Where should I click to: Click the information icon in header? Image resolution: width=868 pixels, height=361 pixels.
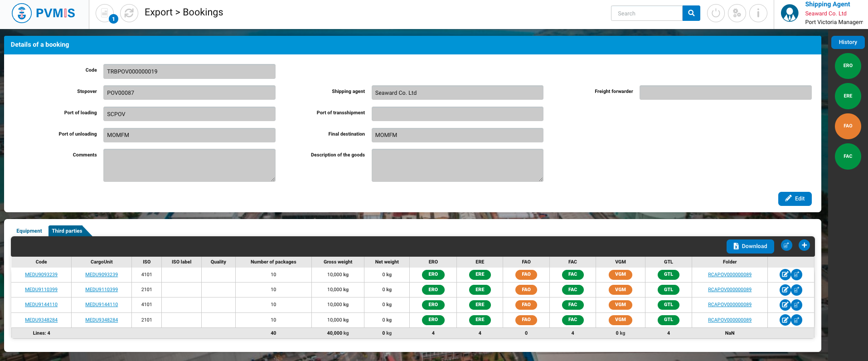(758, 13)
